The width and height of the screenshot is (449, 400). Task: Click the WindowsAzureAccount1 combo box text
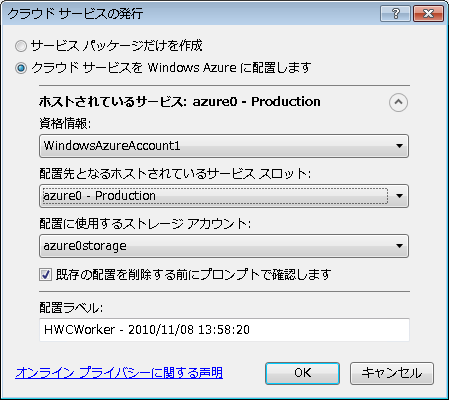112,146
